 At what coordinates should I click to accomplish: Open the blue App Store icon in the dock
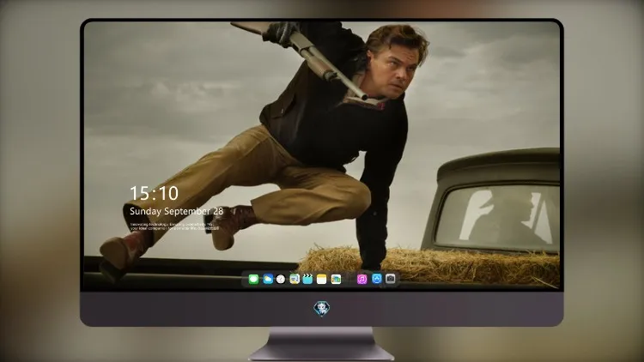point(377,279)
